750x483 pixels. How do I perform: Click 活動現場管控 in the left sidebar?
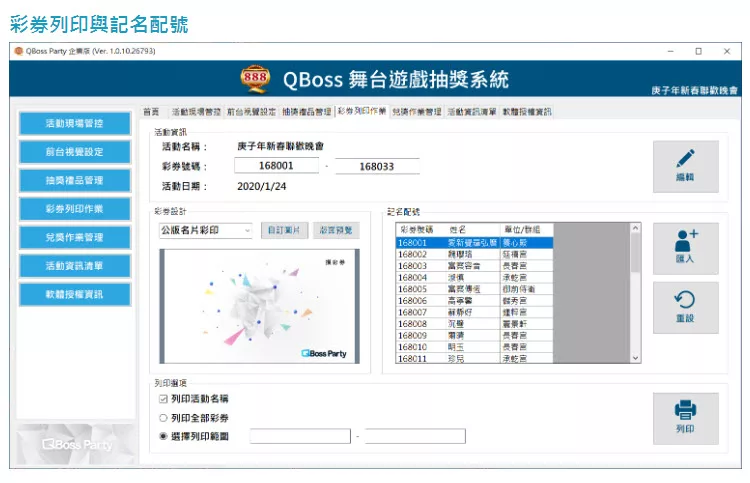[74, 124]
